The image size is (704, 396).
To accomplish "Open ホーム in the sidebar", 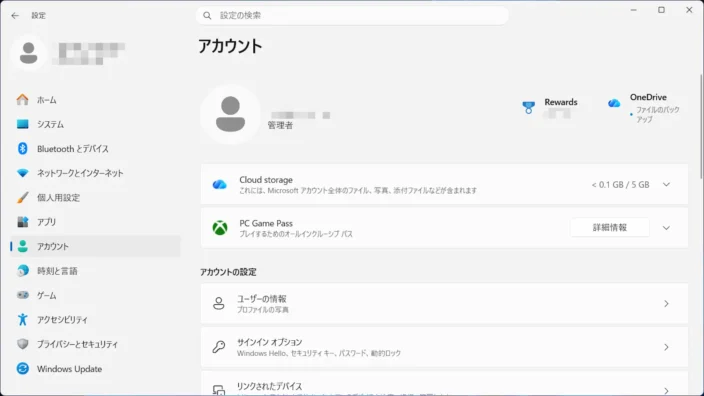I will (x=95, y=100).
